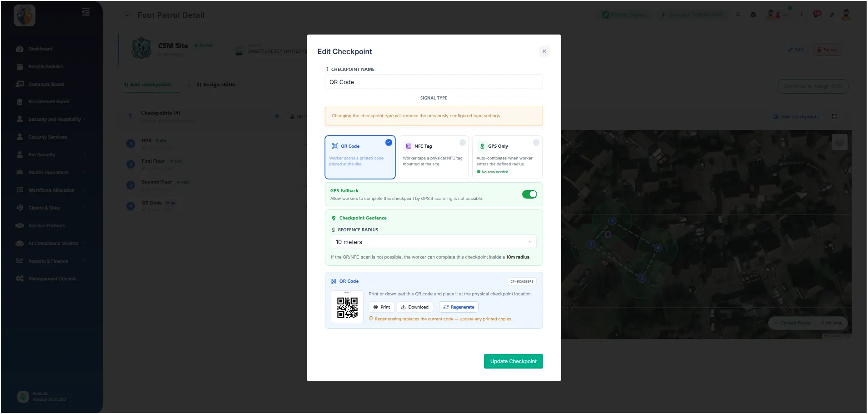Image resolution: width=868 pixels, height=414 pixels.
Task: Switch to the Assign shifts step tab
Action: click(x=216, y=85)
